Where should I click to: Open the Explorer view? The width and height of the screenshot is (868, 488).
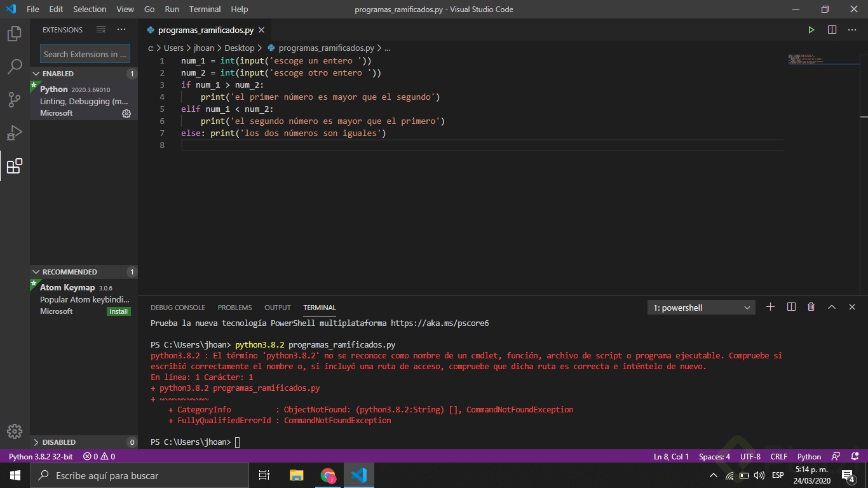pos(14,34)
